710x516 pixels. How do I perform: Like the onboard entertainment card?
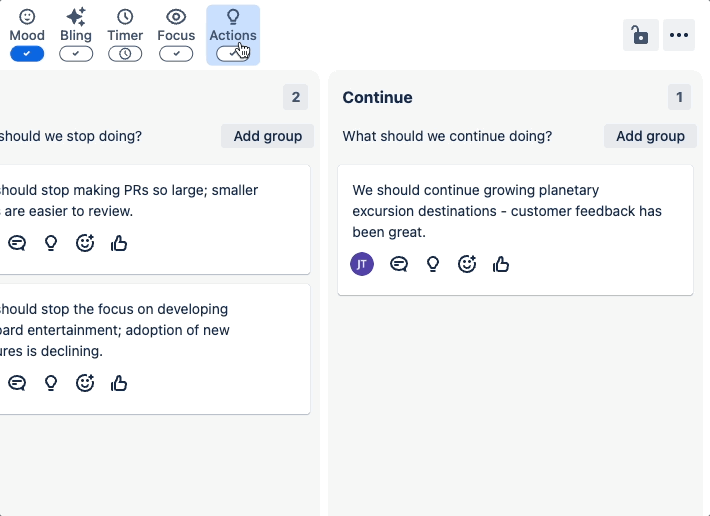pyautogui.click(x=119, y=382)
